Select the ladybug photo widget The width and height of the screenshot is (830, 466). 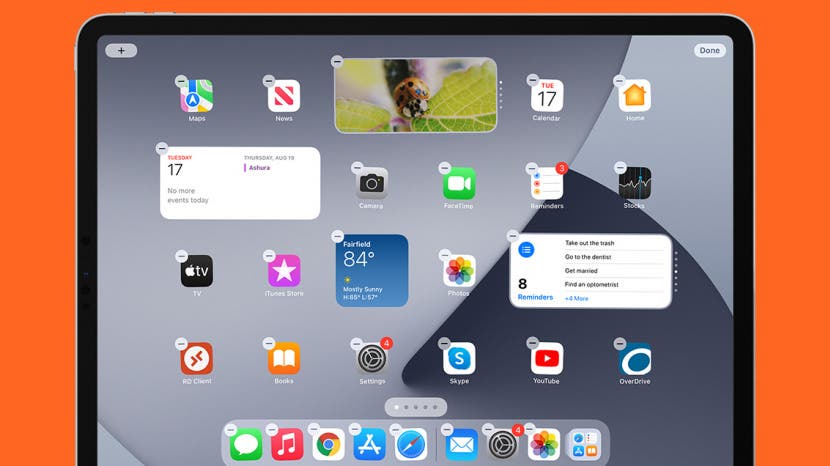[x=416, y=95]
